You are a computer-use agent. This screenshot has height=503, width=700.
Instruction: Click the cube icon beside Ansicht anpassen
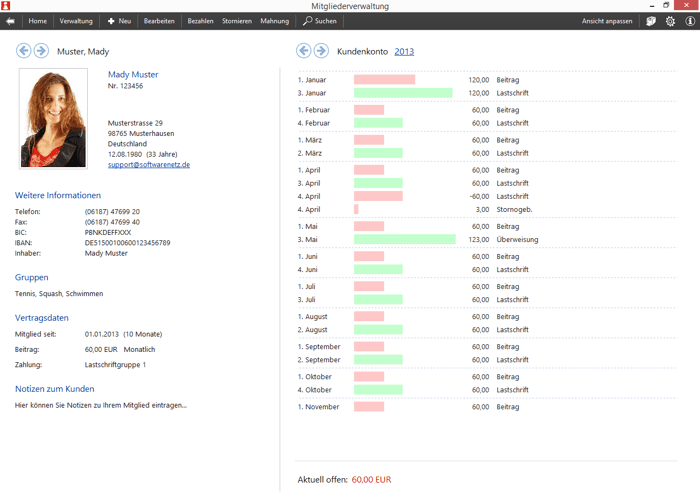651,21
